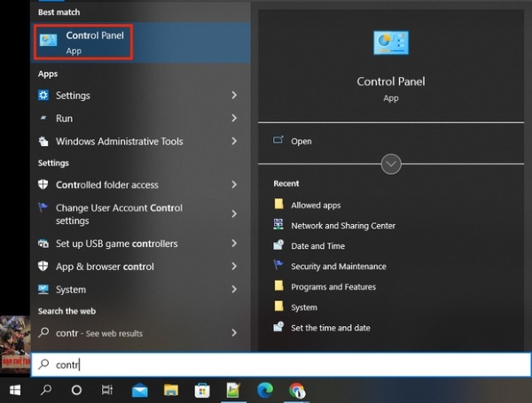Screen dimensions: 532x403
Task: Select Run in the Apps results
Action: 140,118
